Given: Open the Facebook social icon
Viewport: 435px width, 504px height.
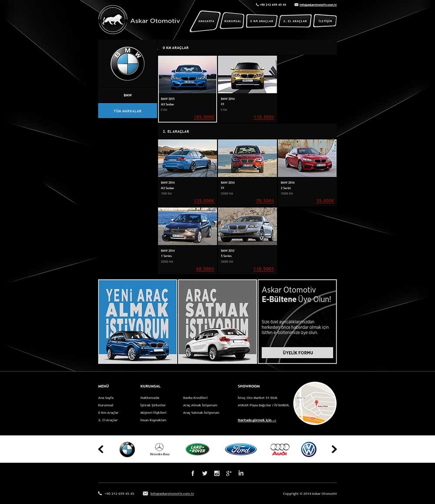Looking at the screenshot, I should click(x=193, y=473).
